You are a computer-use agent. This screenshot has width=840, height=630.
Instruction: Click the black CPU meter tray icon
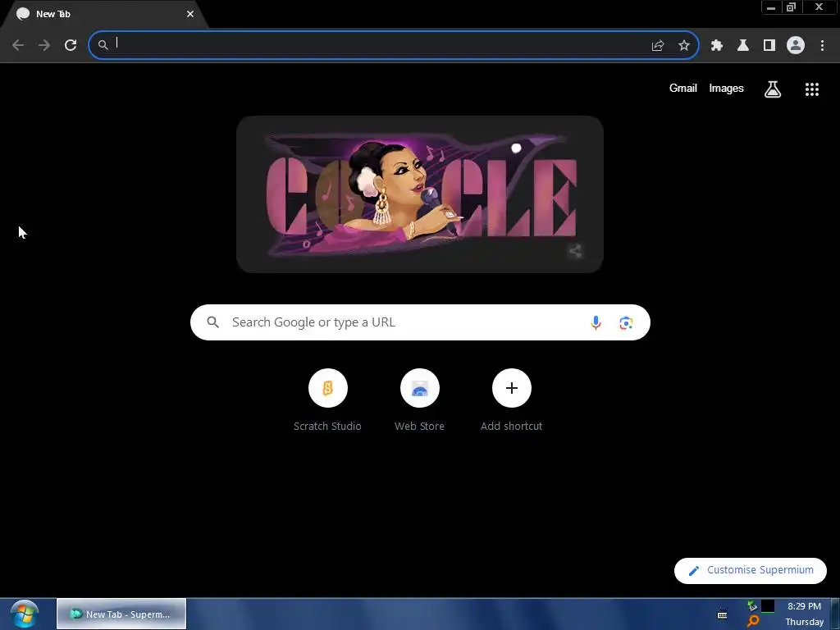768,606
